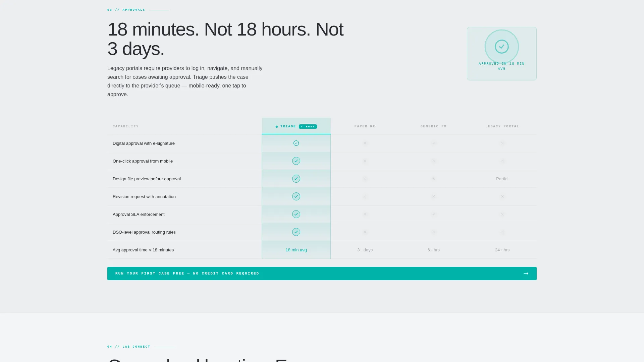Viewport: 644px width, 362px height.
Task: Click Generic PM cross for Approval SLA enforcement
Action: pos(434,214)
